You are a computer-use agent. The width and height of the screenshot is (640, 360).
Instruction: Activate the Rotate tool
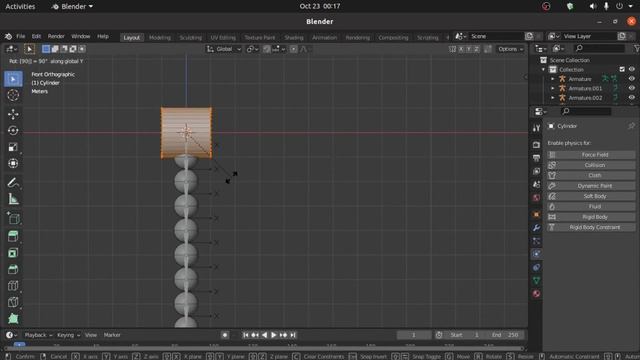(13, 130)
